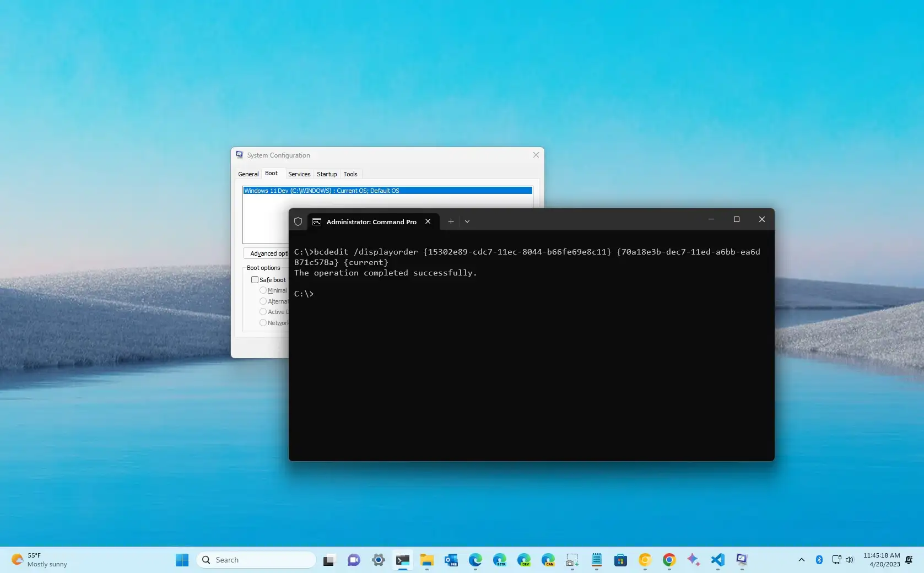This screenshot has width=924, height=573.
Task: Enable the Safe boot checkbox
Action: [x=255, y=280]
